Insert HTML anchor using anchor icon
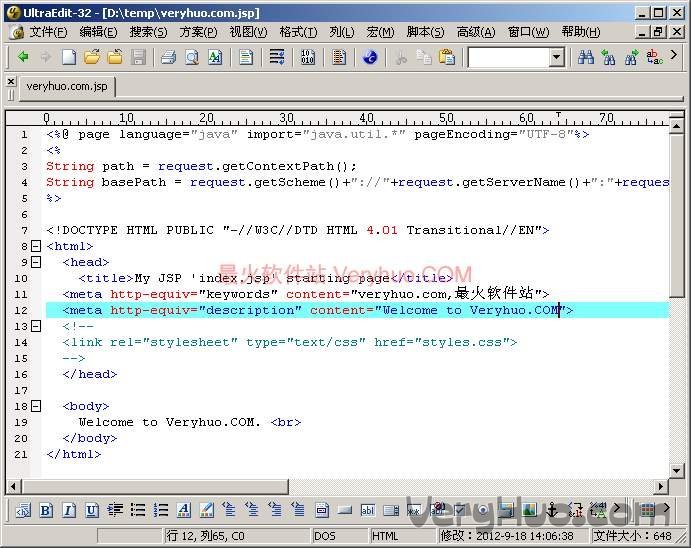The width and height of the screenshot is (691, 548). click(549, 510)
